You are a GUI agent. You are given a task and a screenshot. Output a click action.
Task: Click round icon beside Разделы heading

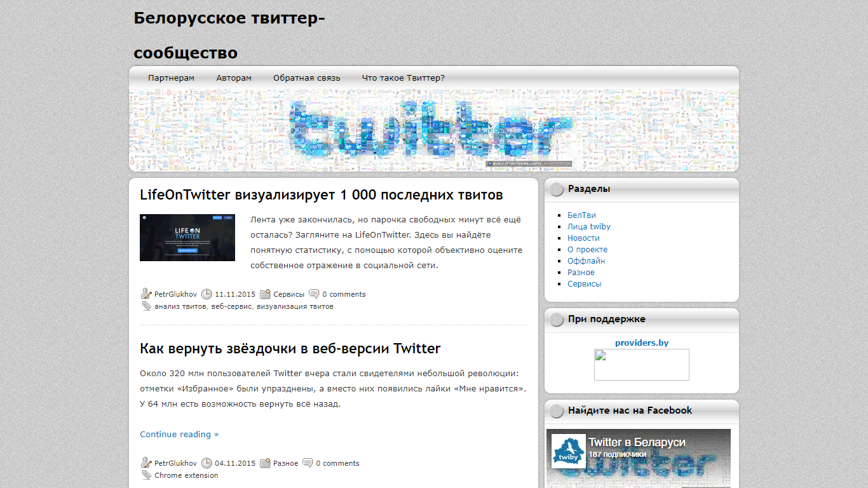(557, 189)
